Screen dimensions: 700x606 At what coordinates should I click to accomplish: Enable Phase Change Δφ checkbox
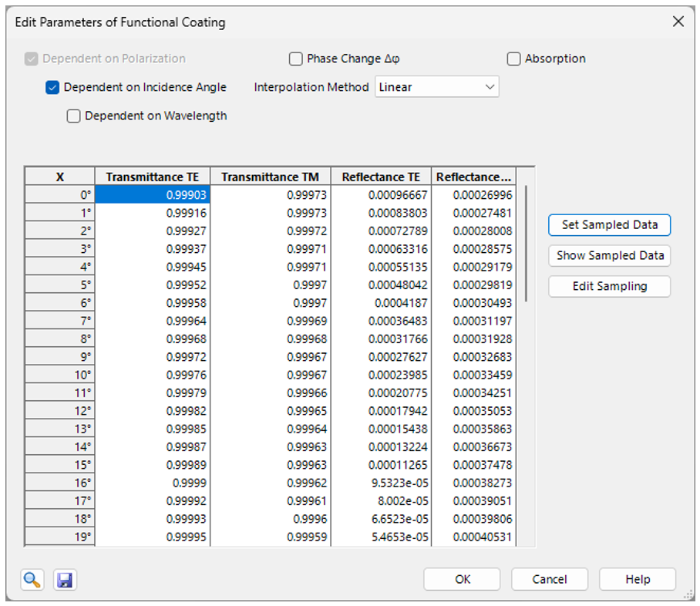tap(295, 59)
